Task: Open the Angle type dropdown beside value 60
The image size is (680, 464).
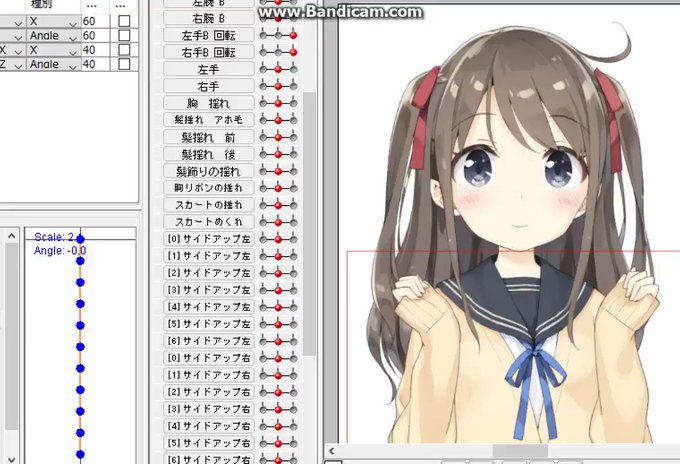Action: click(53, 36)
